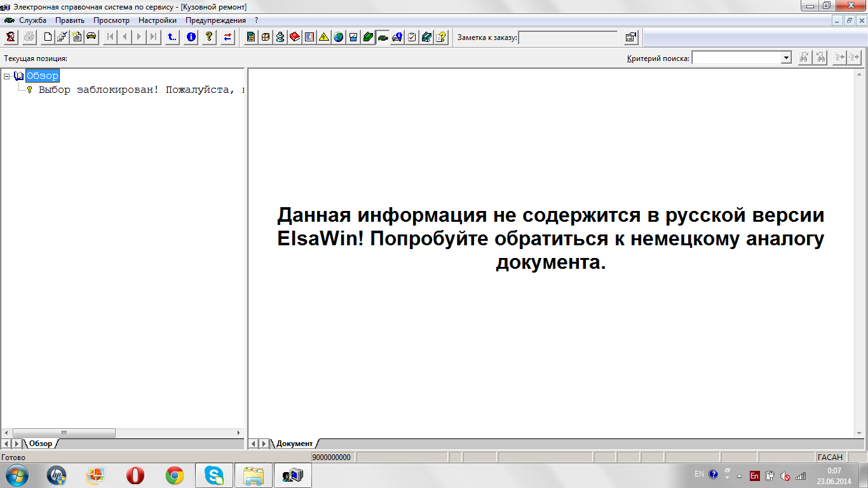Click the clipboard with red checkmark icon
868x488 pixels.
point(412,37)
